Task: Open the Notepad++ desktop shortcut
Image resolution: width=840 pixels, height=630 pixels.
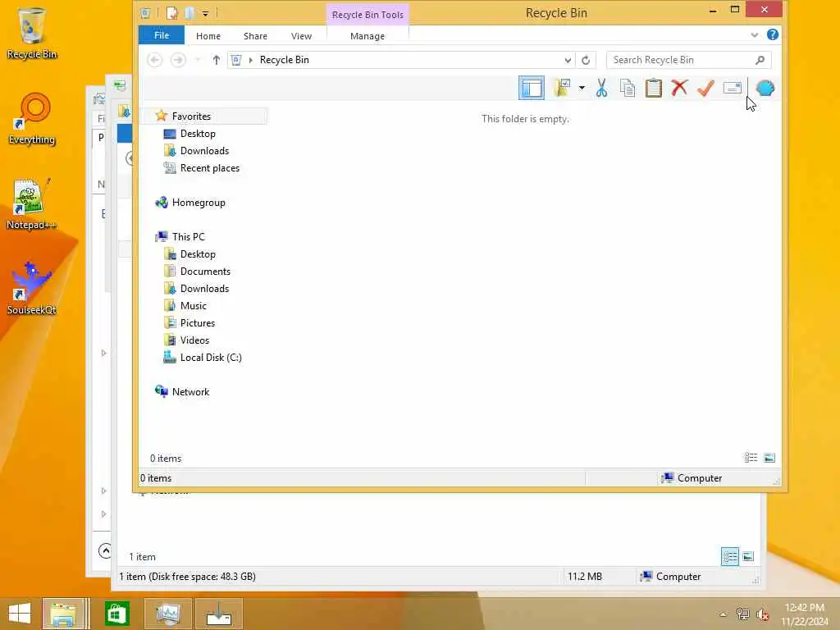Action: pos(31,204)
